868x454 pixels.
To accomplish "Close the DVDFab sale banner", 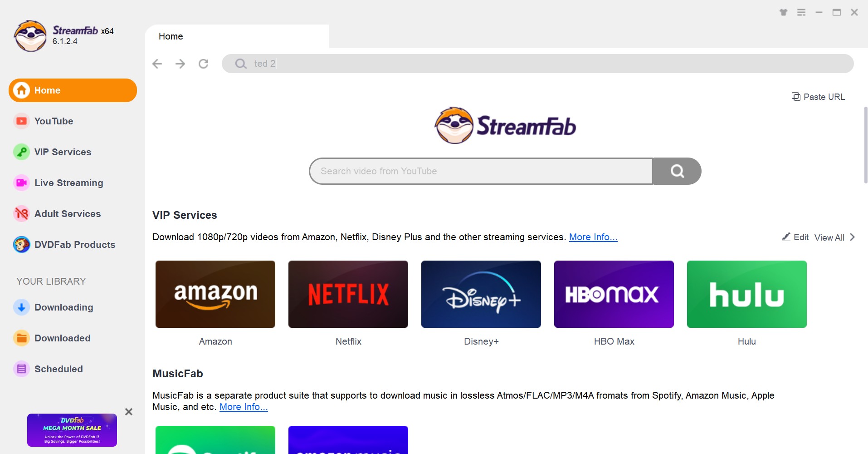I will pos(129,412).
